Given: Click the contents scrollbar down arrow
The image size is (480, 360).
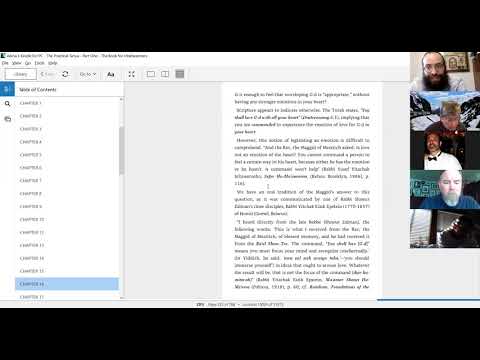Looking at the screenshot, I should 121,297.
